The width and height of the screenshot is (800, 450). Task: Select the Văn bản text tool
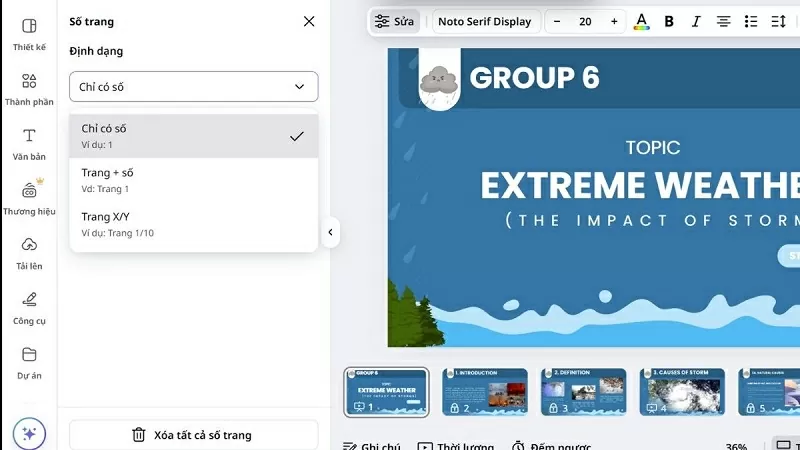pyautogui.click(x=29, y=143)
